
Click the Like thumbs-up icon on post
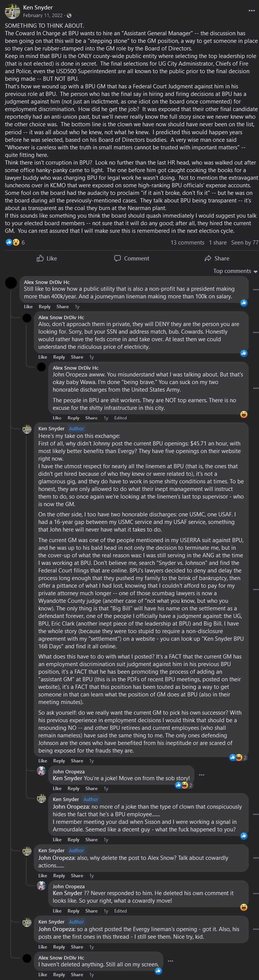(x=40, y=258)
